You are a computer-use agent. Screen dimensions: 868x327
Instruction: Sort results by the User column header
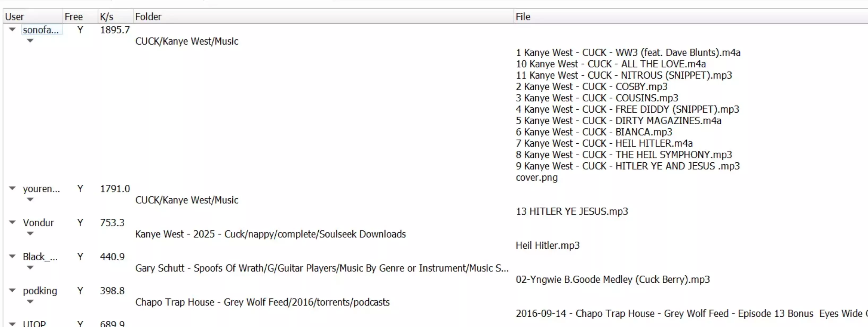[x=33, y=16]
